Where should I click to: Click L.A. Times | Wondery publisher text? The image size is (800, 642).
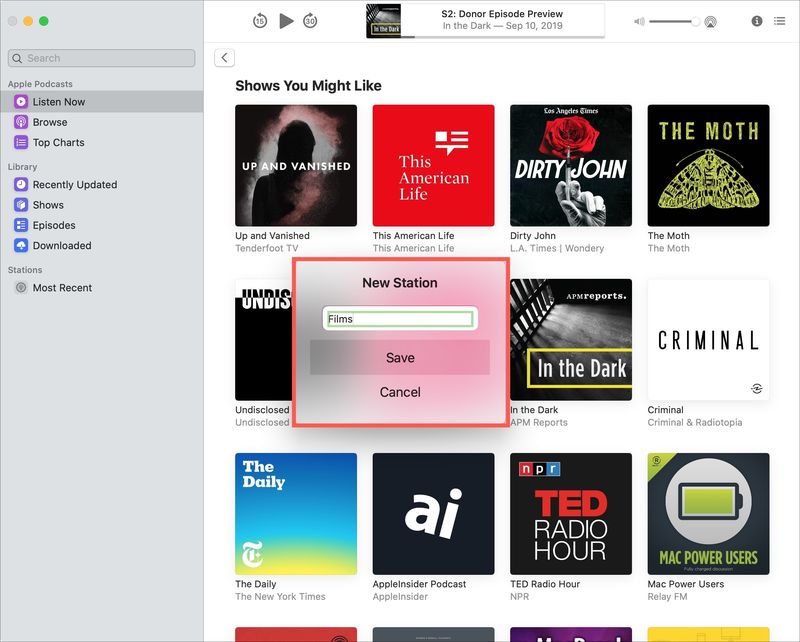557,249
